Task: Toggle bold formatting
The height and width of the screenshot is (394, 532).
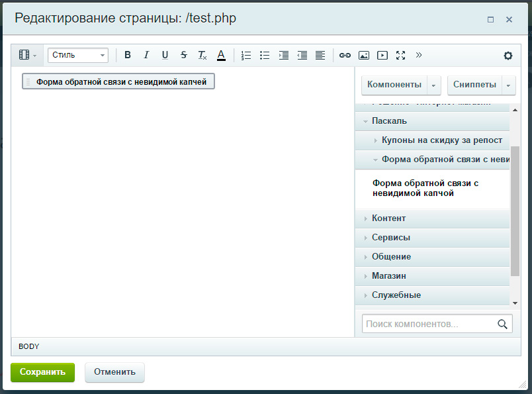Action: tap(128, 56)
